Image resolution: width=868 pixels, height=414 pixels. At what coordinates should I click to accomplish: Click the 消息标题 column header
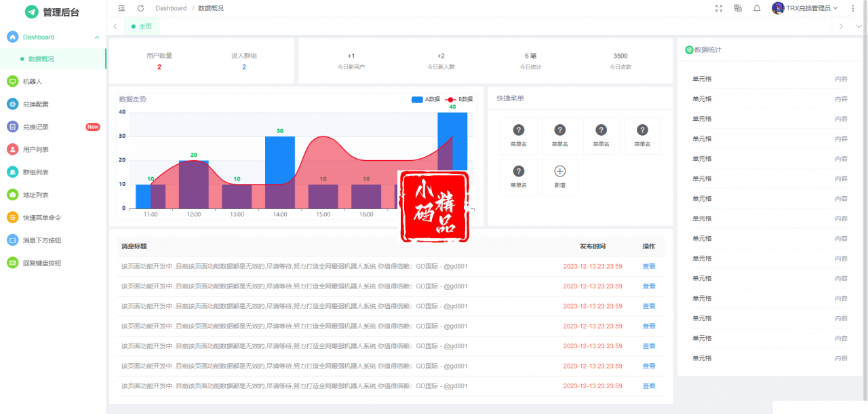pos(134,246)
